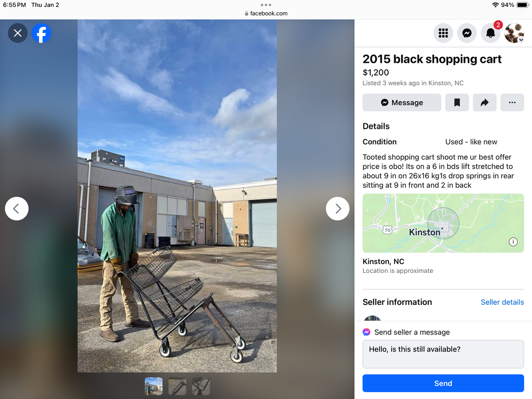Open Seller details link
This screenshot has height=399, width=532.
click(502, 302)
